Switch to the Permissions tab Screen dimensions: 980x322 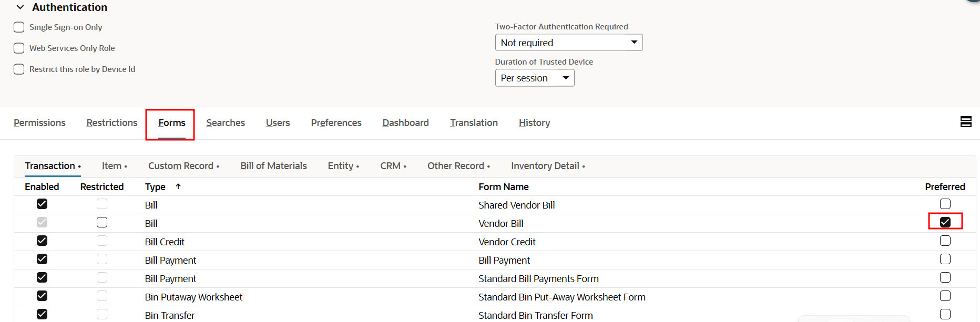39,123
